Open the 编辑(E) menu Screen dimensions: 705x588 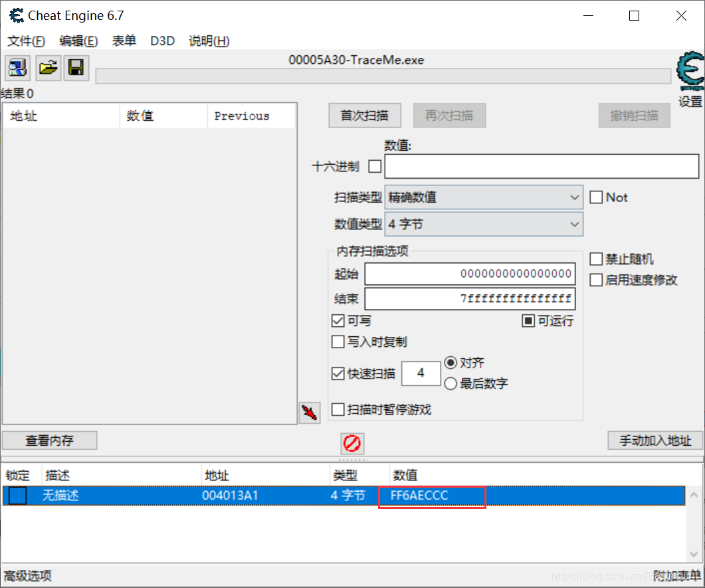pyautogui.click(x=78, y=41)
